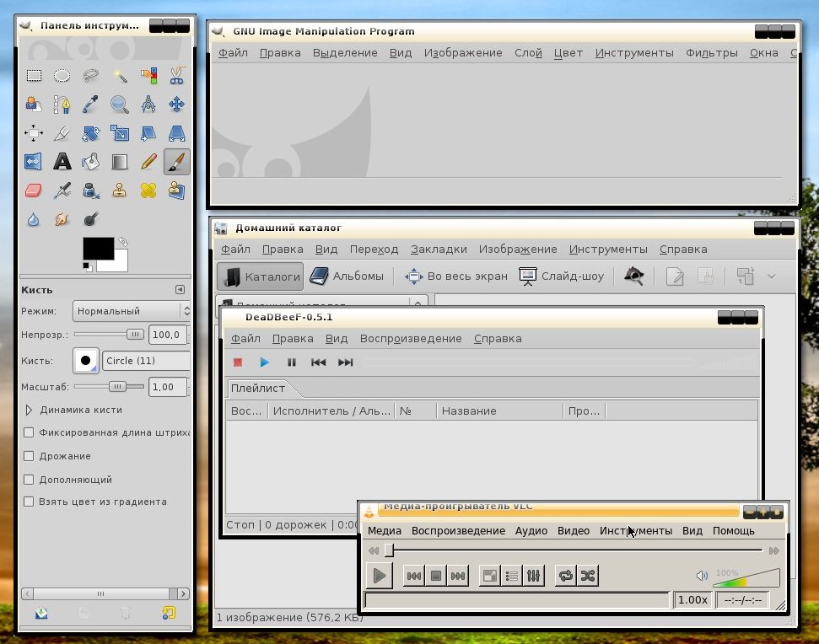Click white background color swatch

click(x=121, y=264)
